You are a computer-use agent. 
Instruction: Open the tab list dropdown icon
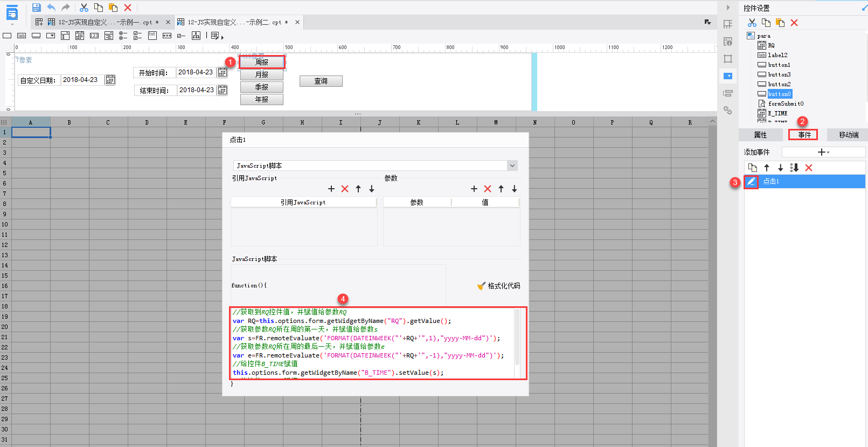pyautogui.click(x=707, y=22)
